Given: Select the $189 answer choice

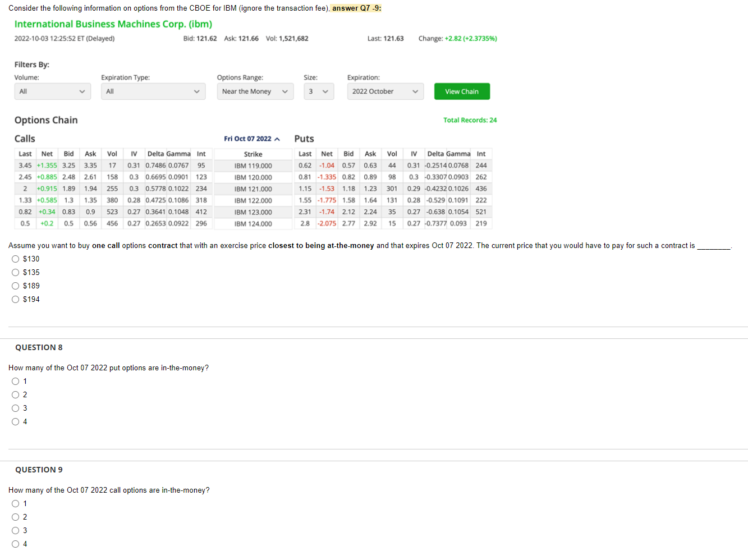Looking at the screenshot, I should (16, 285).
